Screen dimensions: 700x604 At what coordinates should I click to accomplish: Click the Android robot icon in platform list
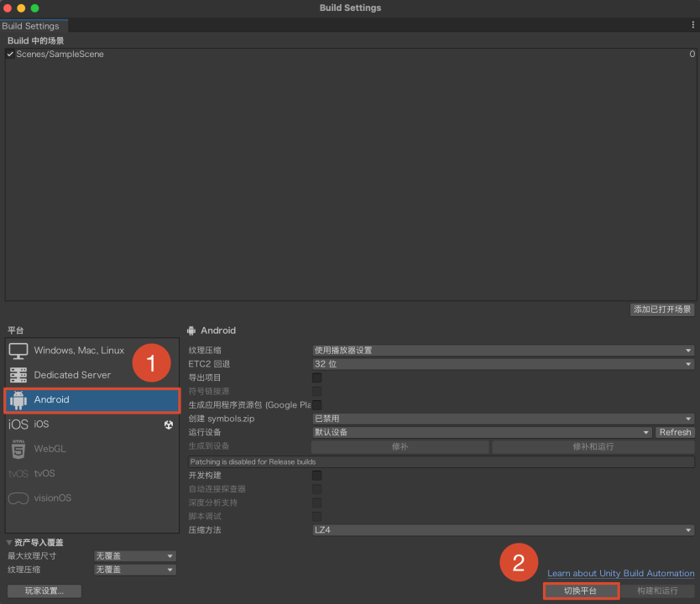coord(18,399)
